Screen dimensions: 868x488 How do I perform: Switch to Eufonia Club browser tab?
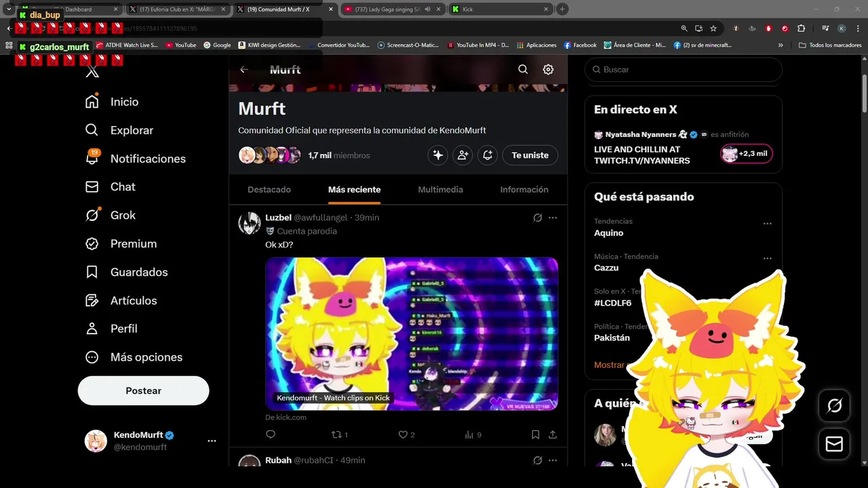(177, 9)
